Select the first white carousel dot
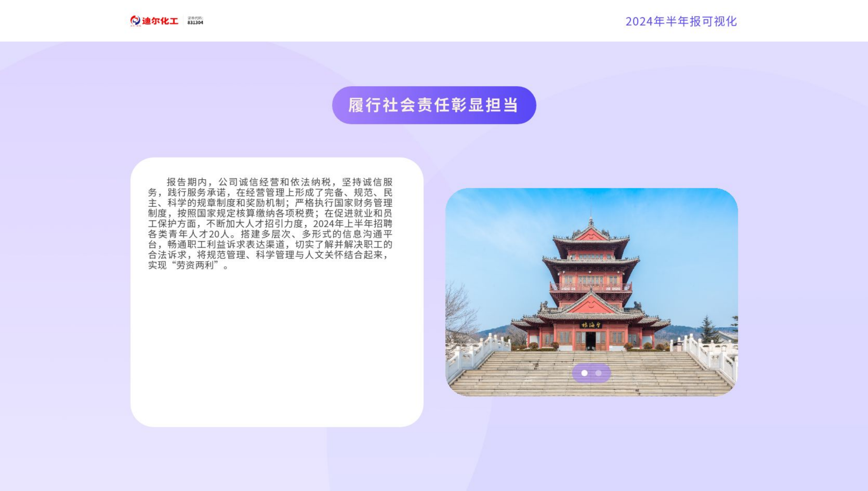 coord(584,373)
